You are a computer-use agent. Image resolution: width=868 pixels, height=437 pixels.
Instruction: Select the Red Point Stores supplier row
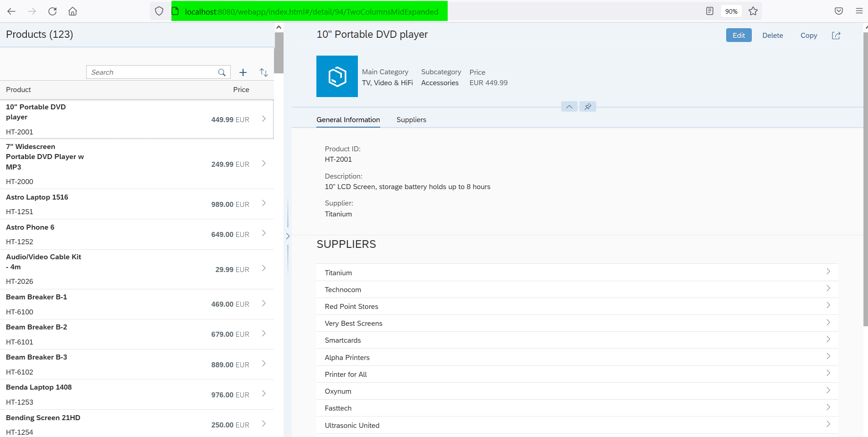[577, 306]
